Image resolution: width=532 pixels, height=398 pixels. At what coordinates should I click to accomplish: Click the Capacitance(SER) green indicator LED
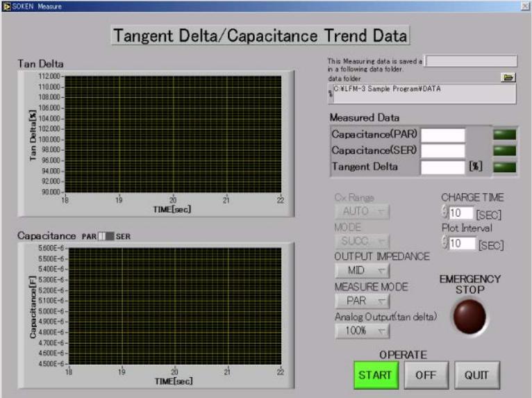(503, 150)
